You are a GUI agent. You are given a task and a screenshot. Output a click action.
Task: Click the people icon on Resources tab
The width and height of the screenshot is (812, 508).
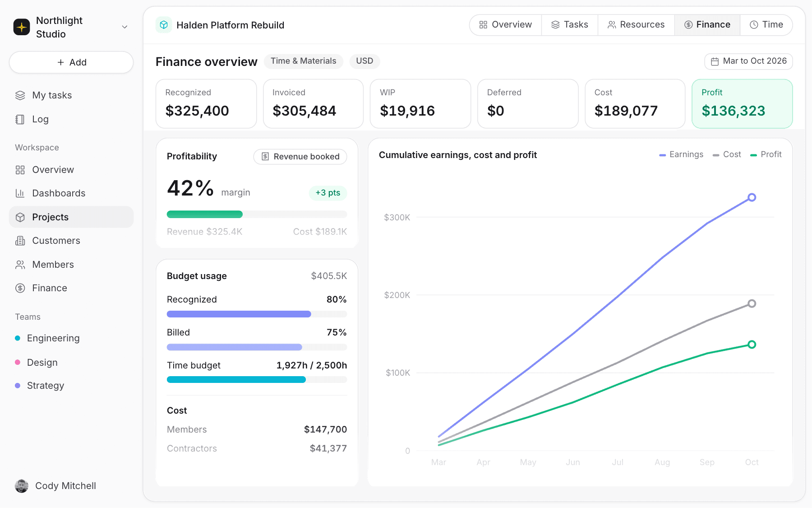(612, 25)
